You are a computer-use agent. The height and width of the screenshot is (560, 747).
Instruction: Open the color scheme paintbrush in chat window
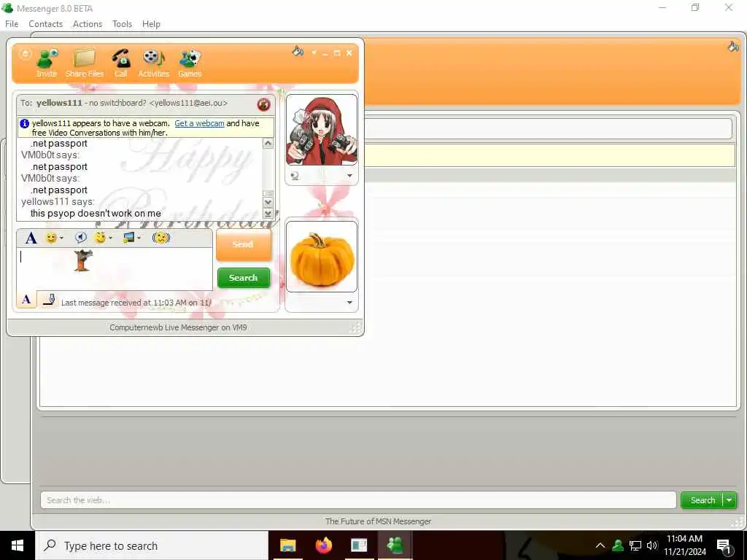(x=298, y=52)
